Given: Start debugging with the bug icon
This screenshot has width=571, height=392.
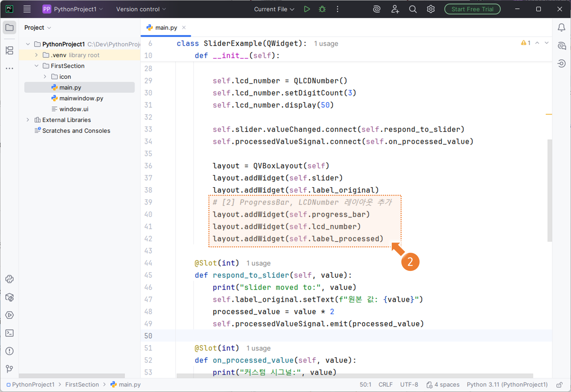Looking at the screenshot, I should tap(322, 9).
